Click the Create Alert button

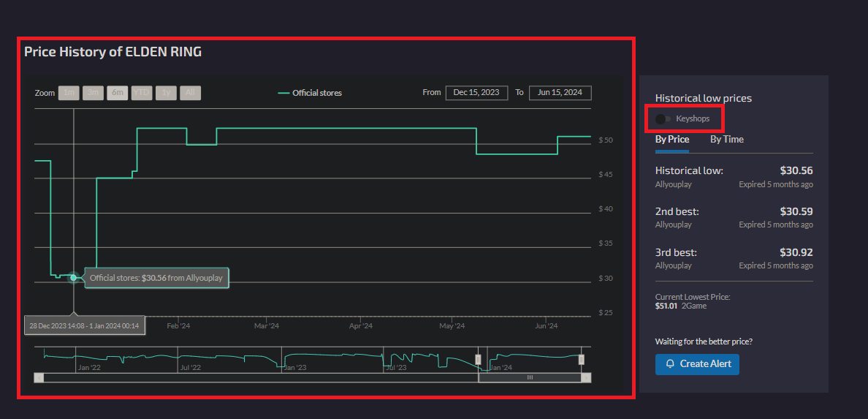pyautogui.click(x=697, y=364)
